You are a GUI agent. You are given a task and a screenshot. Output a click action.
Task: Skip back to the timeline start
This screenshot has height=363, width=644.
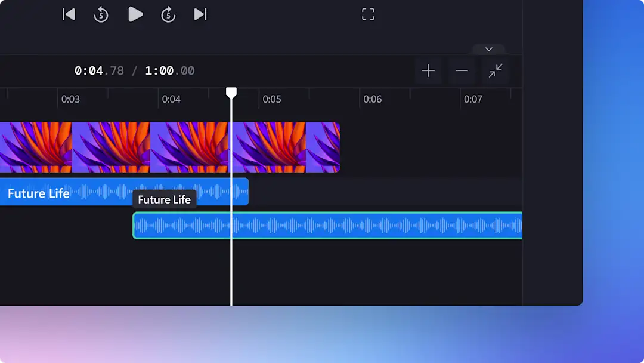(69, 14)
